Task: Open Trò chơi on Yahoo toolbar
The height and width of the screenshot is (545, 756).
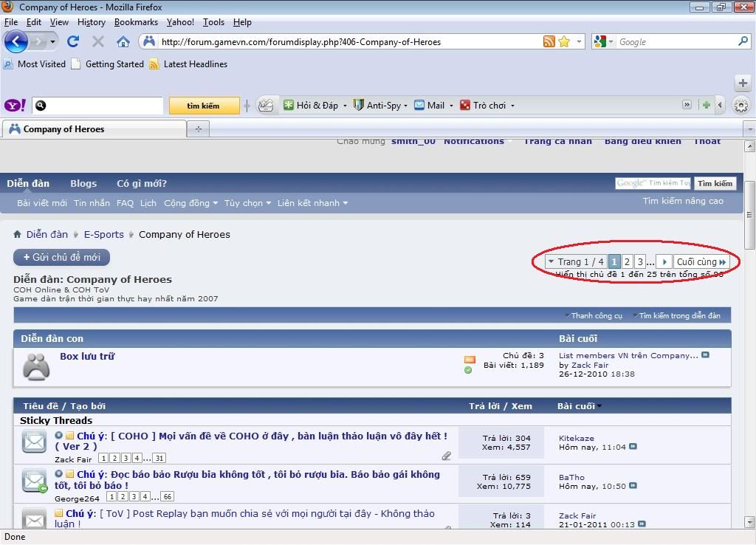Action: [487, 105]
